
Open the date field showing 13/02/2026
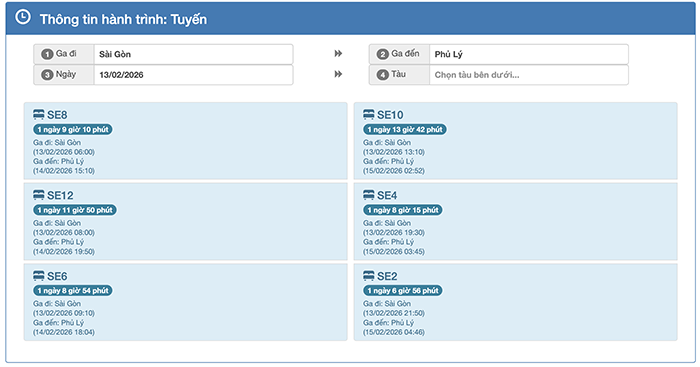coord(193,75)
